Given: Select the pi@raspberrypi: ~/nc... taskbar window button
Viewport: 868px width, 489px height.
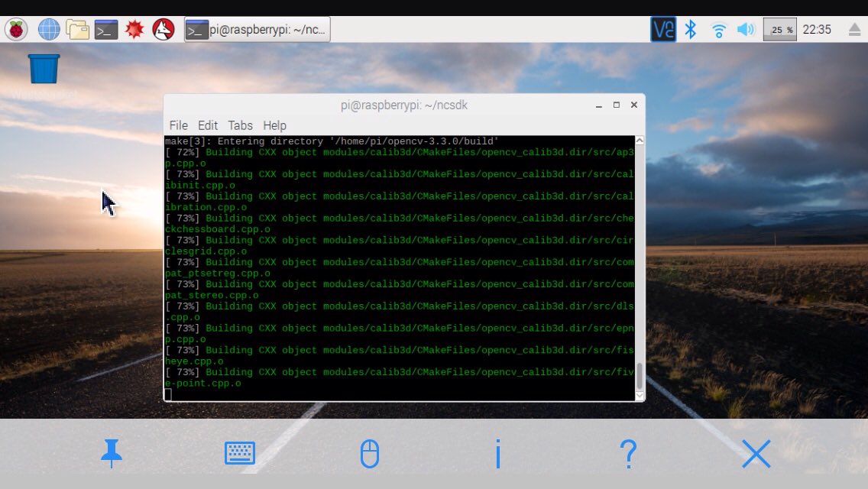Looking at the screenshot, I should point(257,29).
